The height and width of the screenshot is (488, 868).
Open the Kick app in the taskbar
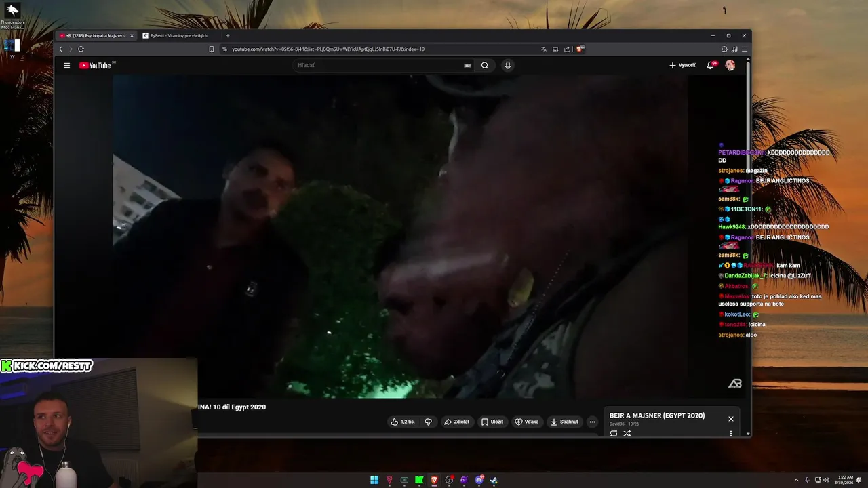pos(419,480)
